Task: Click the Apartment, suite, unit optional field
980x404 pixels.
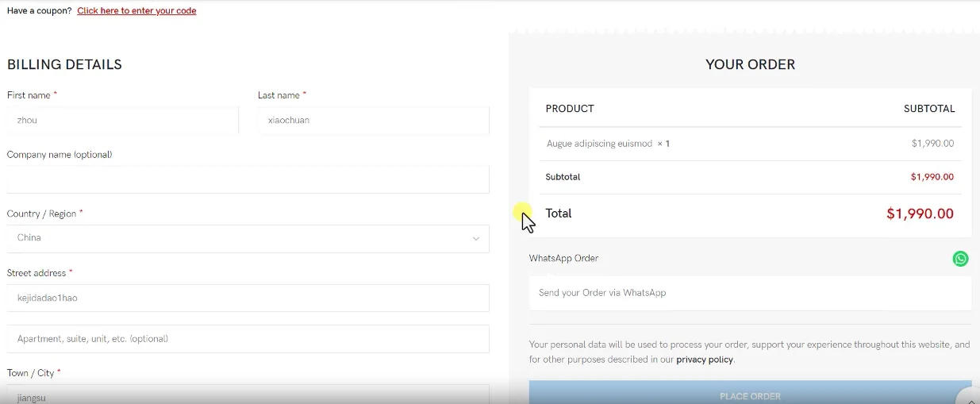Action: [248, 339]
